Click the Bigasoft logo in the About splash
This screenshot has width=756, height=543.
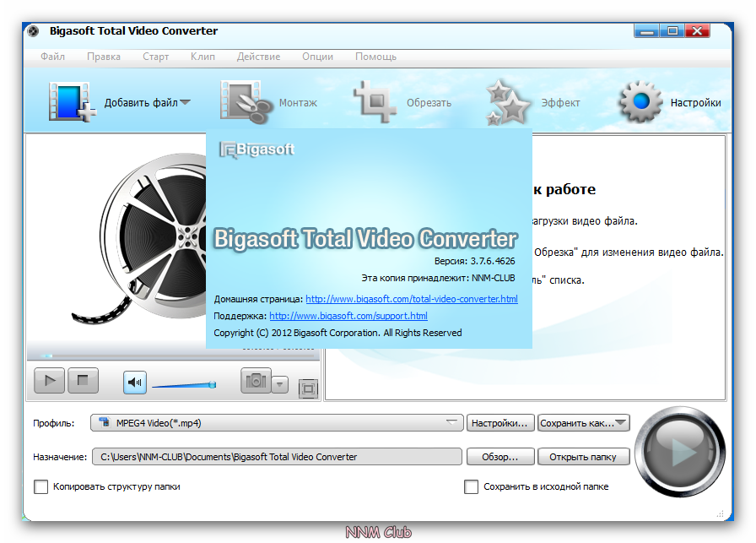pyautogui.click(x=256, y=149)
